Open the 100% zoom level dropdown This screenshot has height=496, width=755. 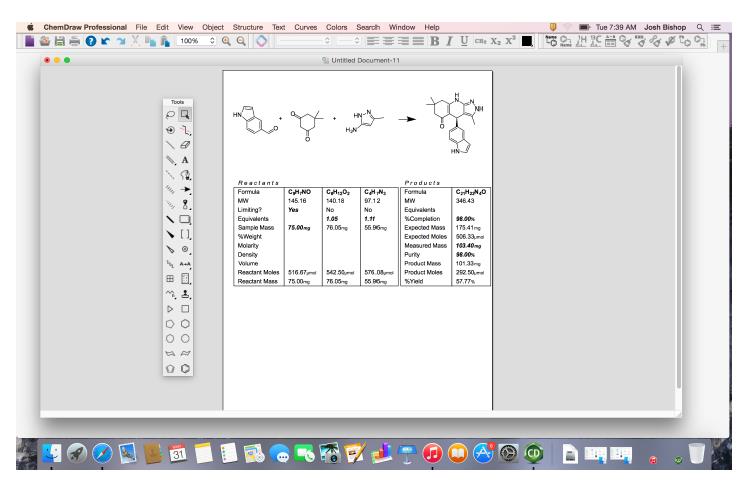pyautogui.click(x=196, y=41)
